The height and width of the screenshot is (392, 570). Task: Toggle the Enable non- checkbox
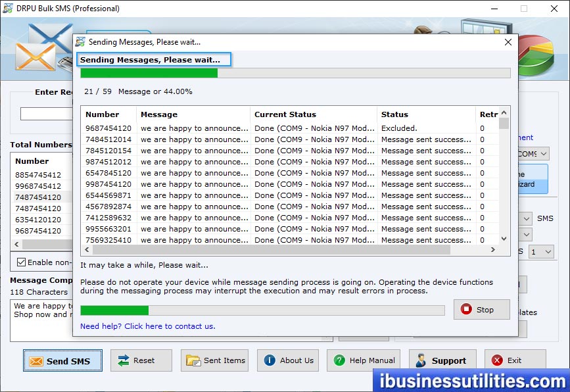point(22,262)
